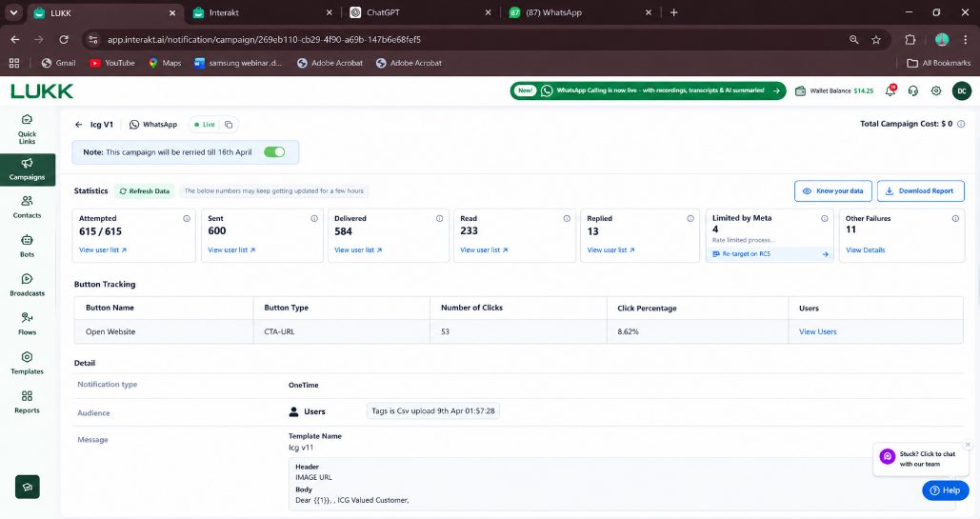Image resolution: width=980 pixels, height=519 pixels.
Task: Open the tab search dropdown arrow
Action: (x=13, y=12)
